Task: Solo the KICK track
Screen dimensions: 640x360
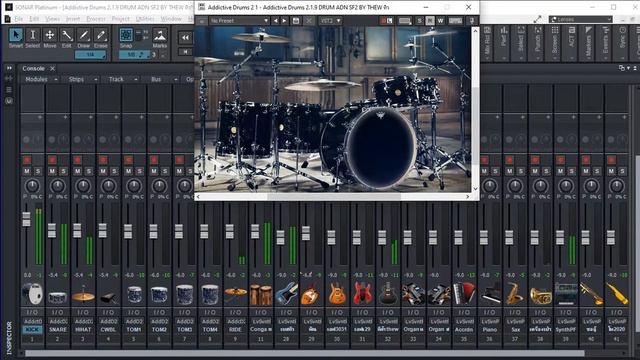Action: click(x=38, y=171)
